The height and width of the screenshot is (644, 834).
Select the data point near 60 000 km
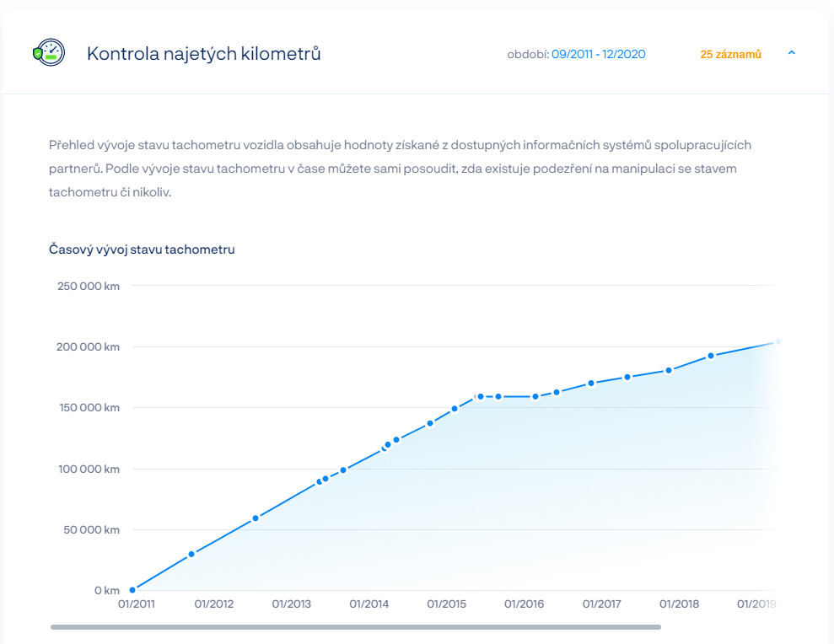point(256,518)
